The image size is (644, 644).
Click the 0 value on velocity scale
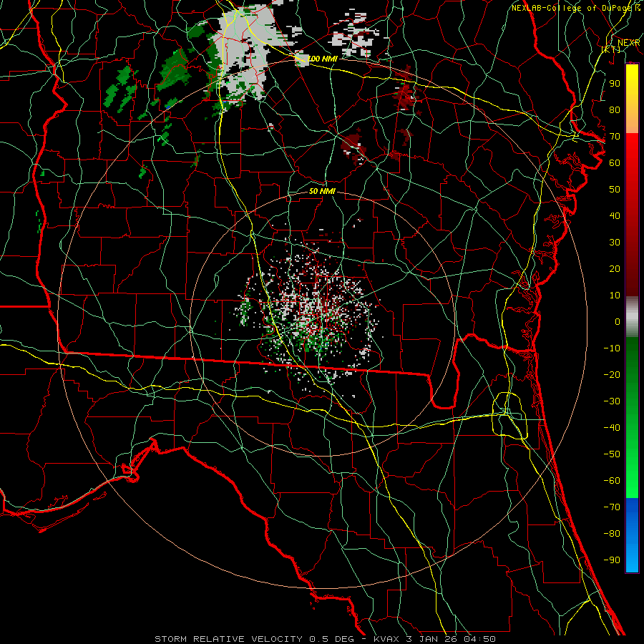[618, 322]
